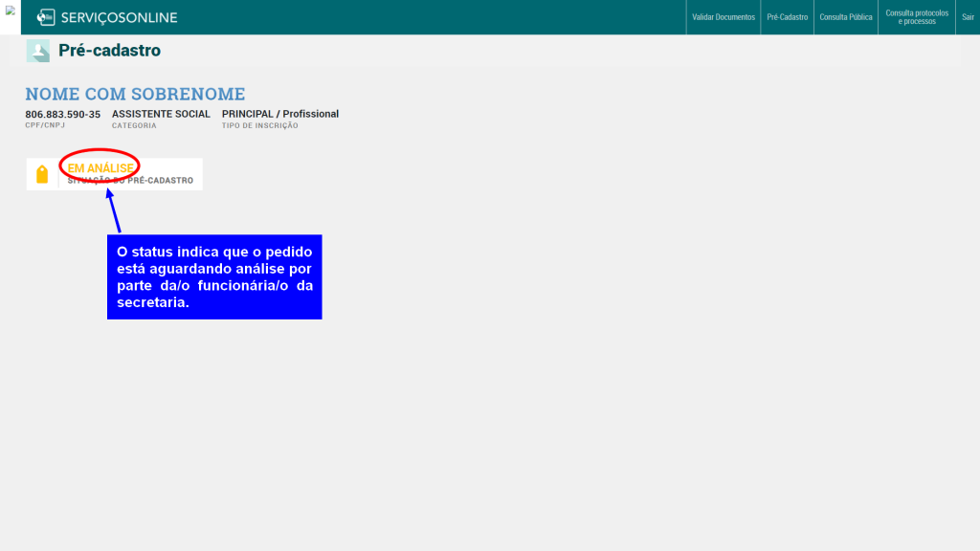The width and height of the screenshot is (980, 551).
Task: Click the yellow tag status icon
Action: coord(42,174)
